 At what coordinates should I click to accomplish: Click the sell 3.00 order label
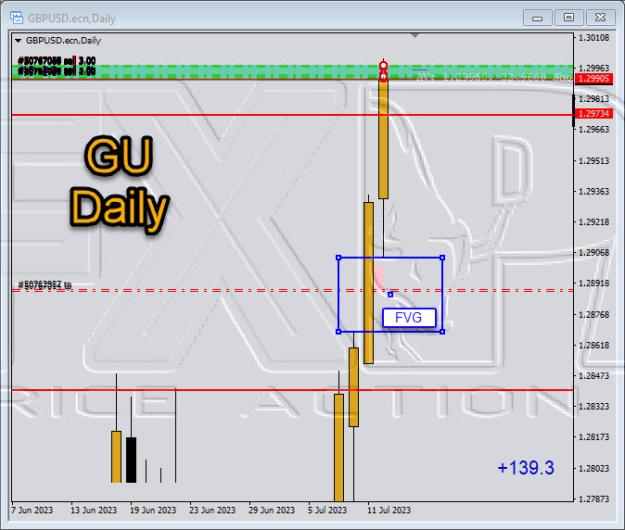coord(57,61)
